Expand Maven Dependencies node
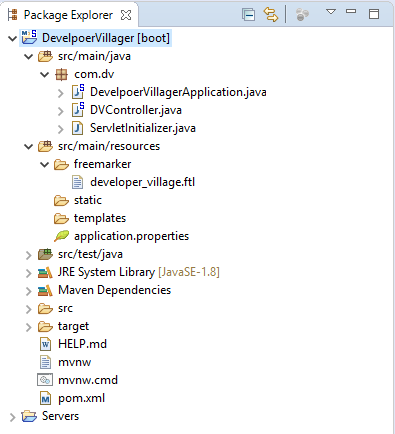This screenshot has height=434, width=395. coord(28,291)
